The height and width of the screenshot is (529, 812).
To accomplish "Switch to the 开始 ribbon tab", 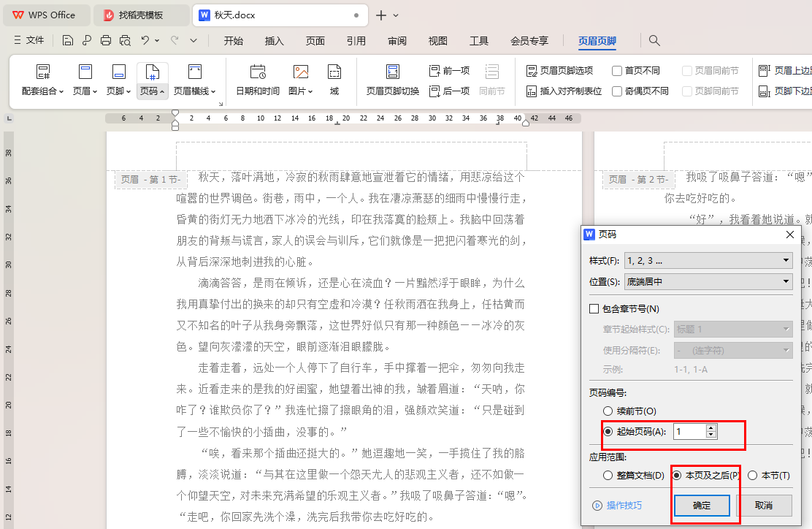I will click(233, 41).
